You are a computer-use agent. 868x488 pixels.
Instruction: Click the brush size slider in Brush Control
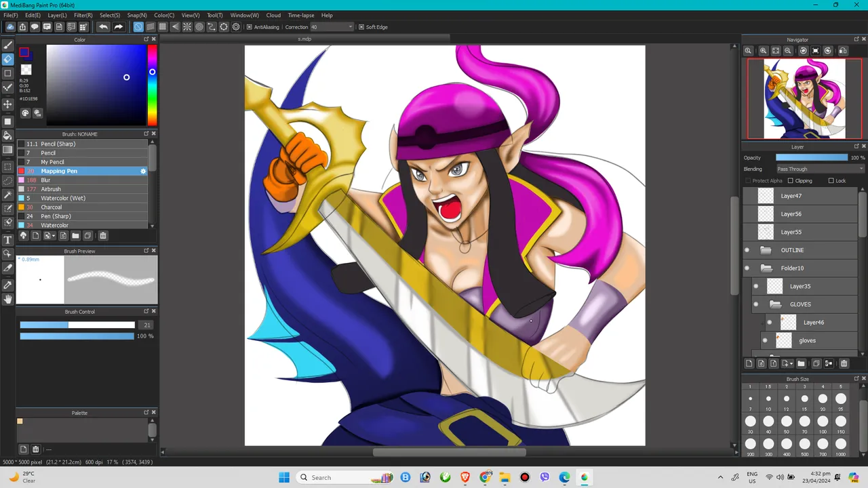tap(77, 325)
